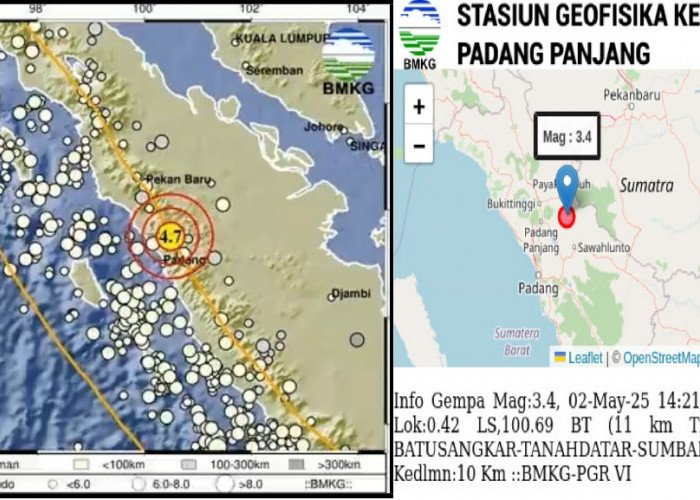Select the blue location pin marker
The height and width of the screenshot is (500, 700).
(569, 188)
